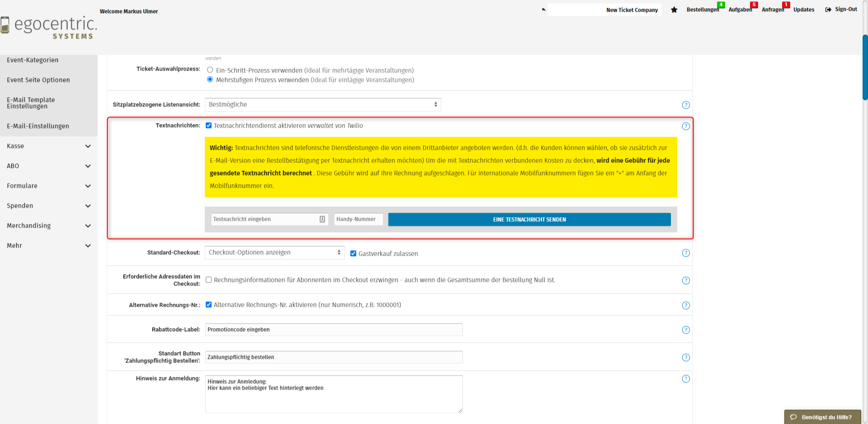Screen dimensions: 868x424
Task: Click the Handy-Nummer input field
Action: (x=358, y=219)
